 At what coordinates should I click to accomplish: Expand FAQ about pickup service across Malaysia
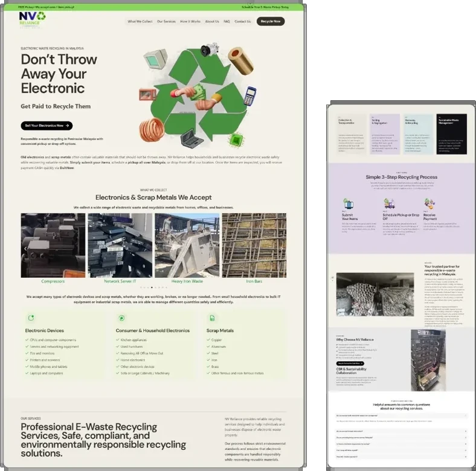coord(401,438)
